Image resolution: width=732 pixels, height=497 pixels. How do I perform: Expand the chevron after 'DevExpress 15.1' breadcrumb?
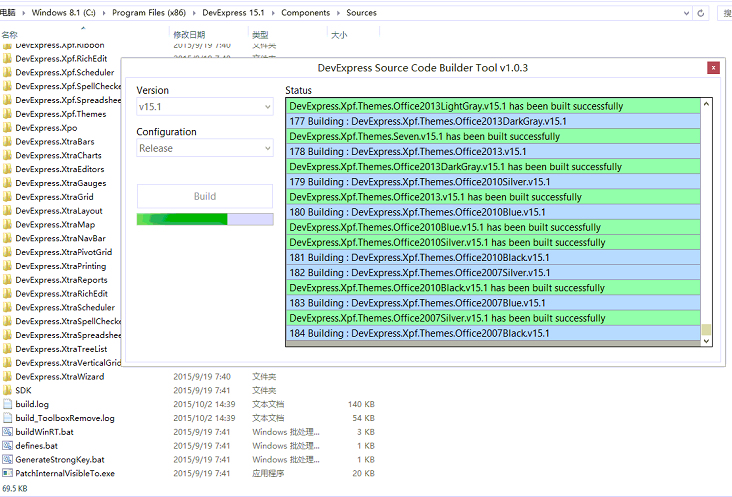[x=273, y=13]
